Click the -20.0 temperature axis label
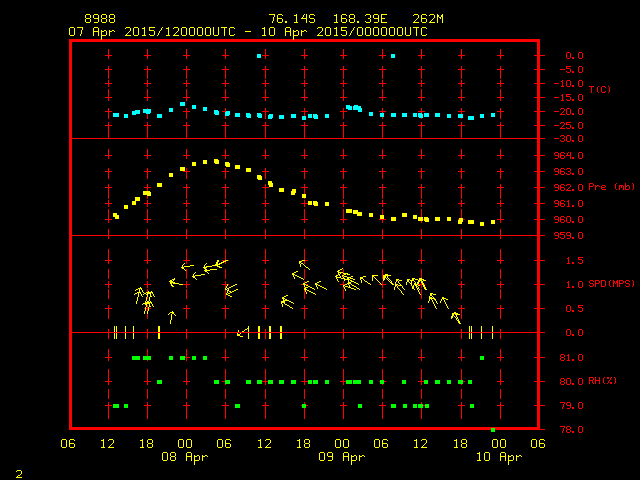 click(x=569, y=111)
